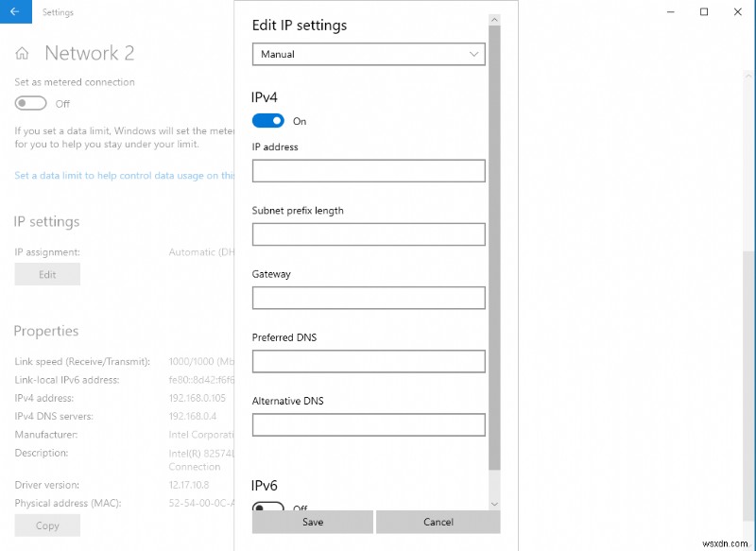Click the back arrow in Settings header
The height and width of the screenshot is (551, 756).
point(13,12)
